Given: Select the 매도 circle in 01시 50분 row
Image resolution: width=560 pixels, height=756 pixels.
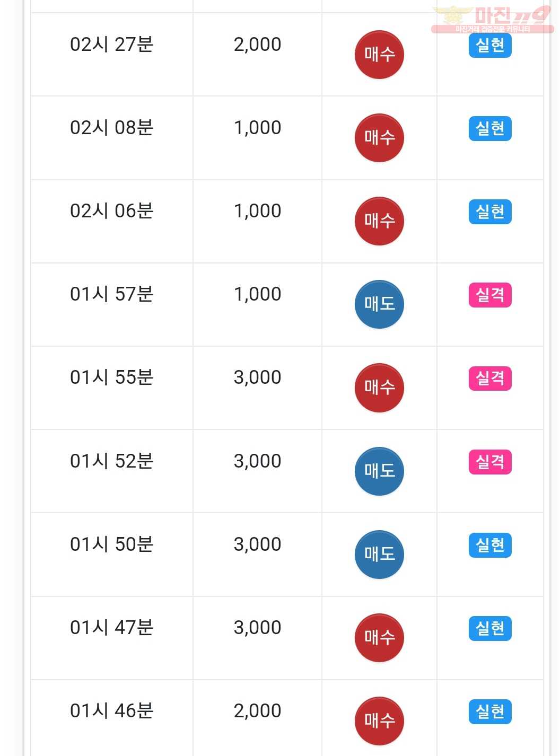Looking at the screenshot, I should tap(379, 555).
